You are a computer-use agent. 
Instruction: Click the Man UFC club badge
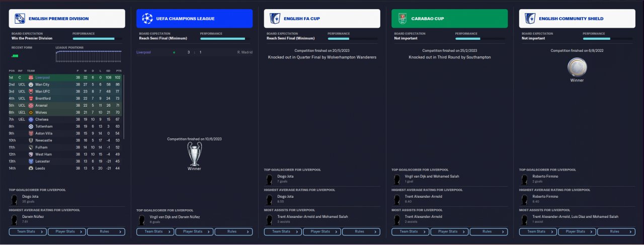click(31, 92)
